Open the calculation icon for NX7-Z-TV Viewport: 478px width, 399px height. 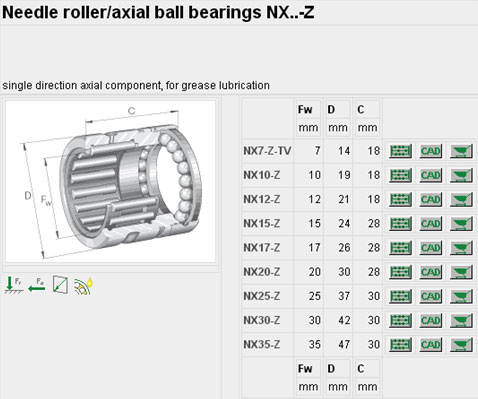click(401, 151)
